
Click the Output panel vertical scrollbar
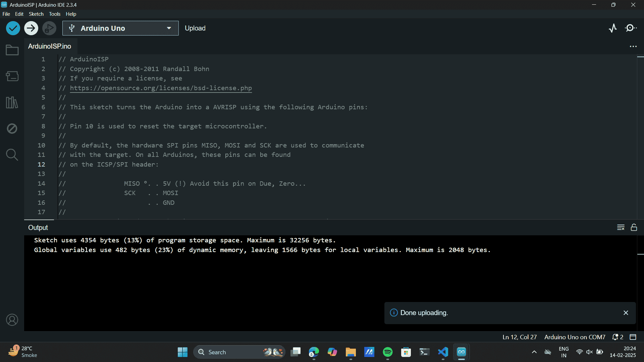(640, 283)
